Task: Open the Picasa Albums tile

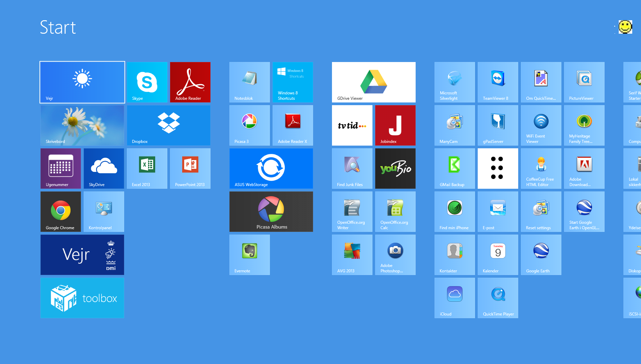Action: pos(271,212)
